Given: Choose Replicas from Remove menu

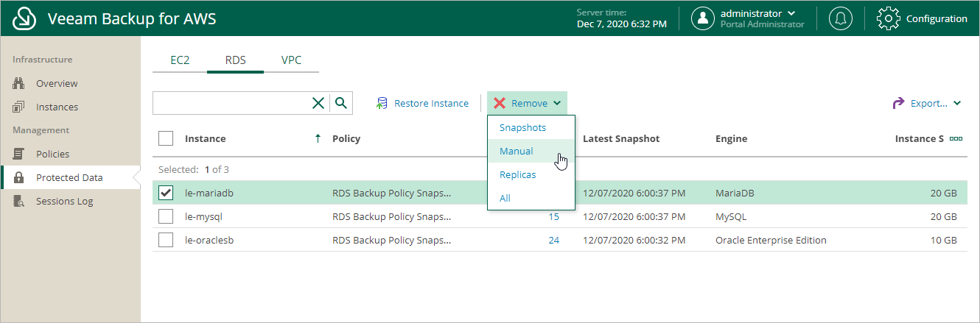Looking at the screenshot, I should pos(531,174).
